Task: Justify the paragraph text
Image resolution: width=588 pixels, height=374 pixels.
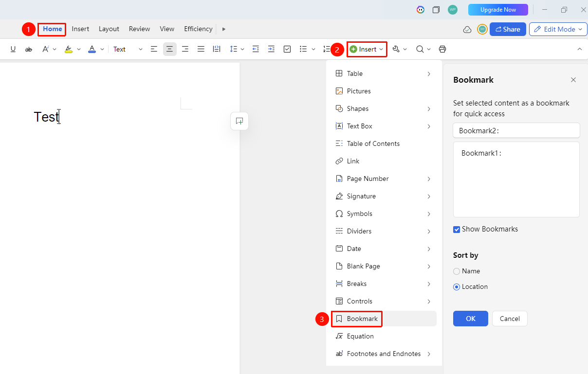Action: [201, 49]
